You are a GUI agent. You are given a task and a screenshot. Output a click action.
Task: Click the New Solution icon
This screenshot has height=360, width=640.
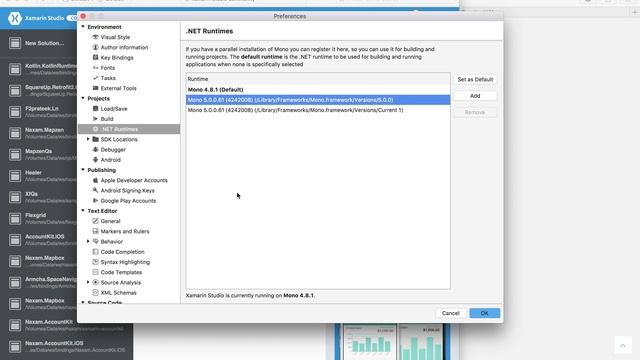click(x=15, y=43)
